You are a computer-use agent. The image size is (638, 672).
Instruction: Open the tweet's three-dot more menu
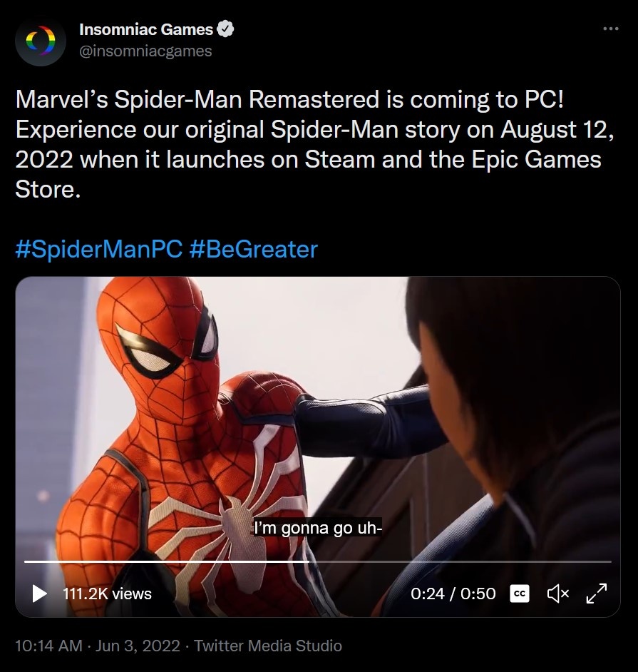[610, 29]
